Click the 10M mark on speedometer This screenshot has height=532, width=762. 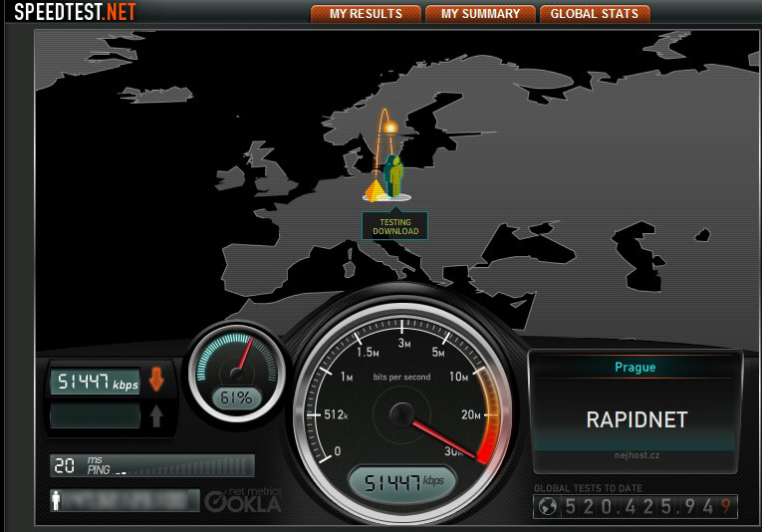coord(458,377)
